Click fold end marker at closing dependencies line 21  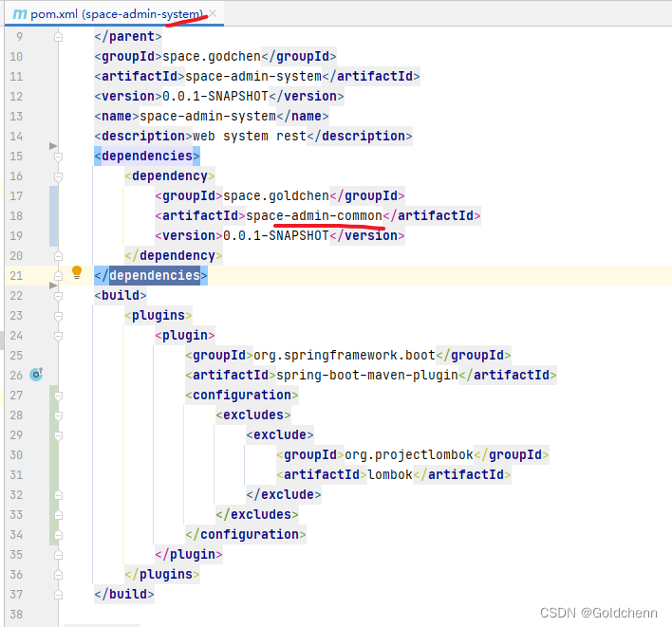click(59, 276)
